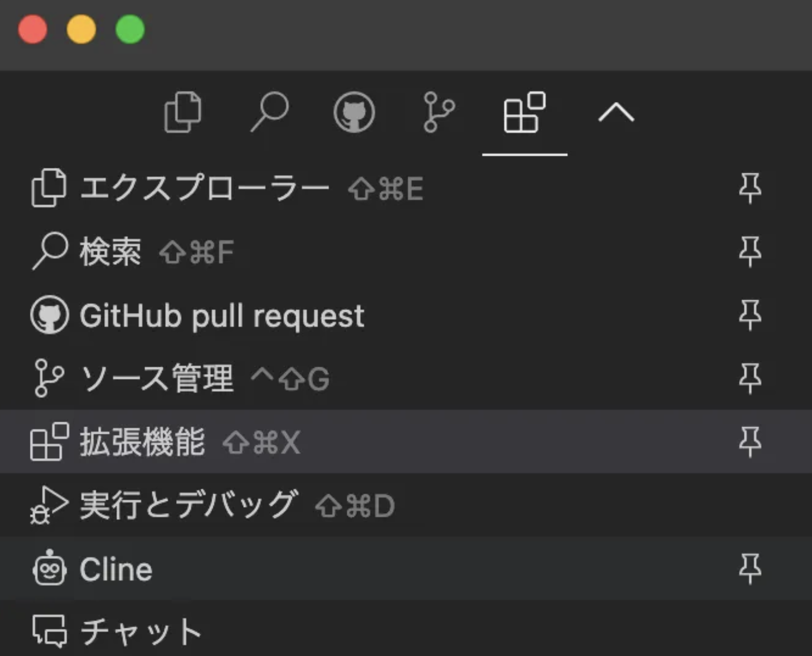Click the チャット speech bubble icon
Screen dimensions: 812x656
[50, 629]
